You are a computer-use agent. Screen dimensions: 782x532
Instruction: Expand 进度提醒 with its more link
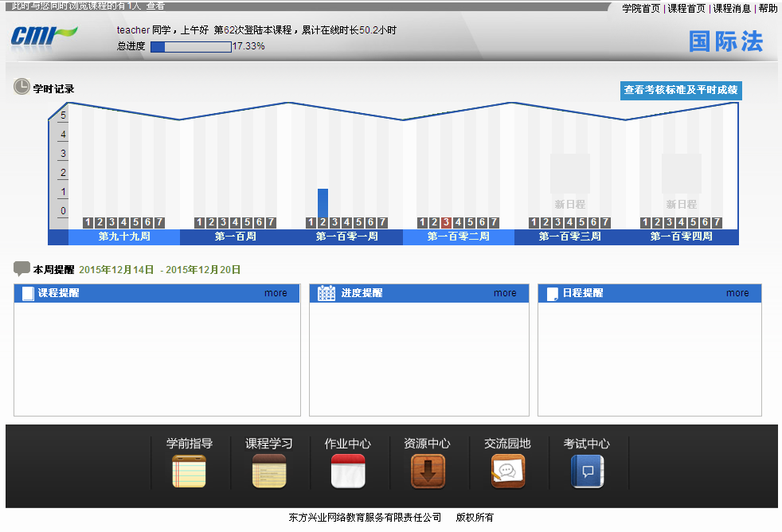pyautogui.click(x=505, y=293)
